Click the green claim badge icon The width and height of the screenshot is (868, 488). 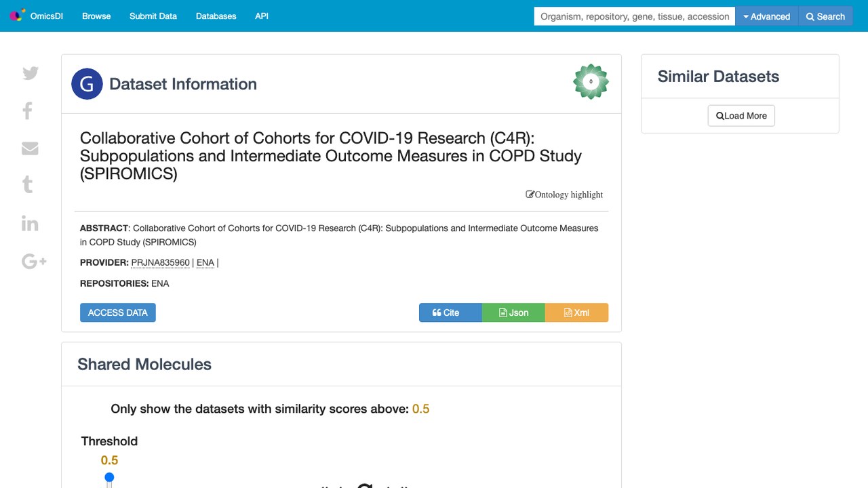tap(591, 81)
